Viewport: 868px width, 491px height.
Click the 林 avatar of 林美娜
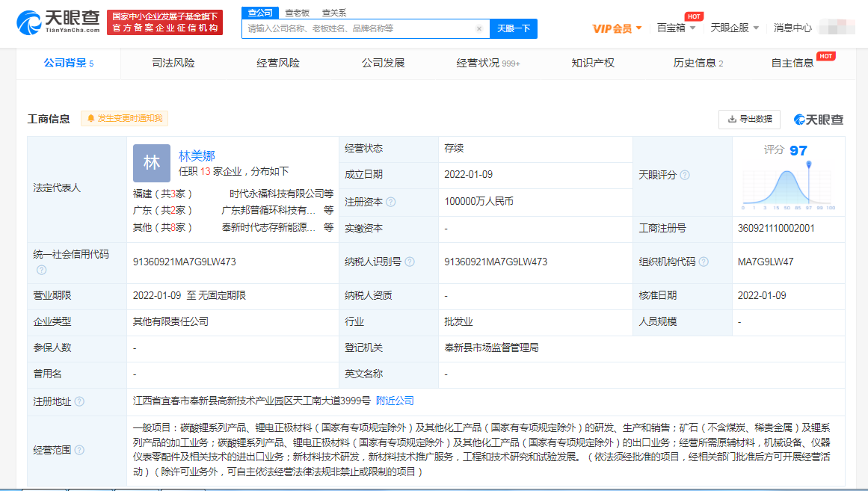151,162
